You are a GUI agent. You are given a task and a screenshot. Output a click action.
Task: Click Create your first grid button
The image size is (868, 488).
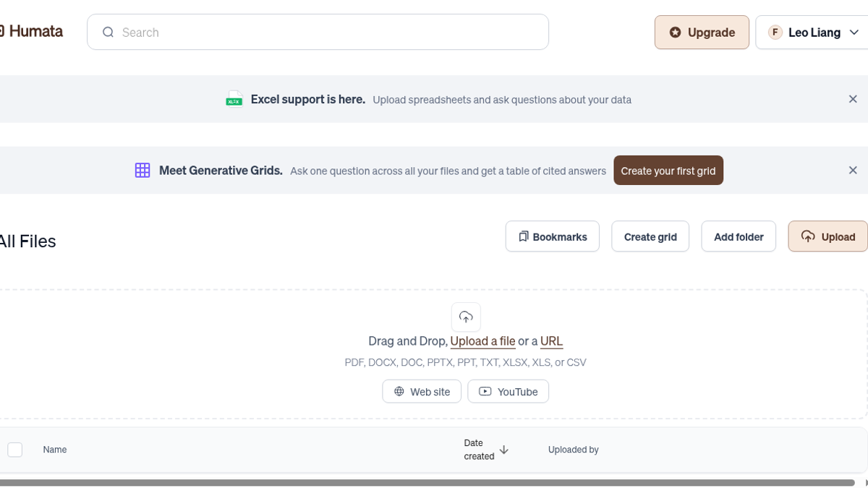[668, 171]
